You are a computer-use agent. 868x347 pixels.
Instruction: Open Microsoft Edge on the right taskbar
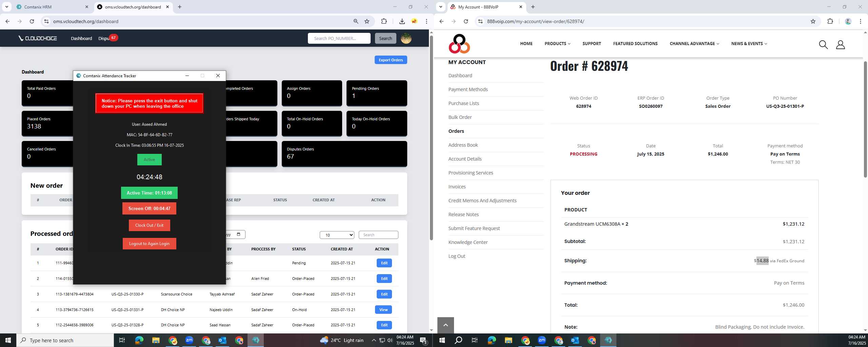pos(492,340)
